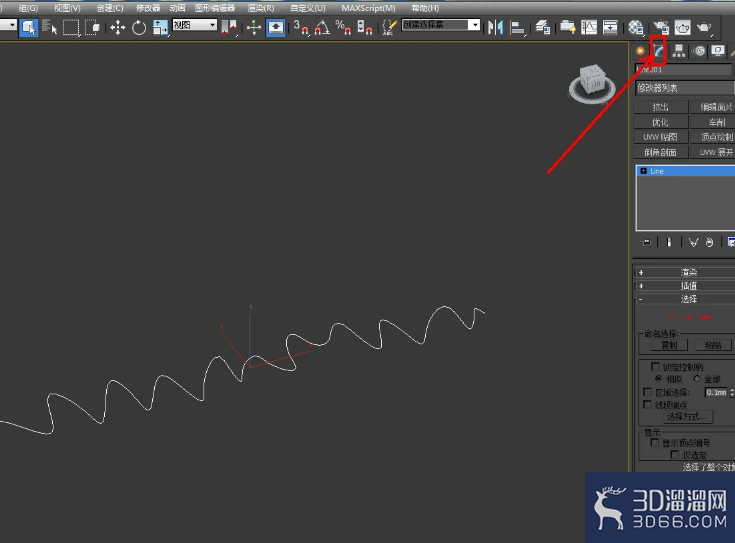Click the ViewCube in the viewport
Screen dimensions: 735x543
coord(592,83)
